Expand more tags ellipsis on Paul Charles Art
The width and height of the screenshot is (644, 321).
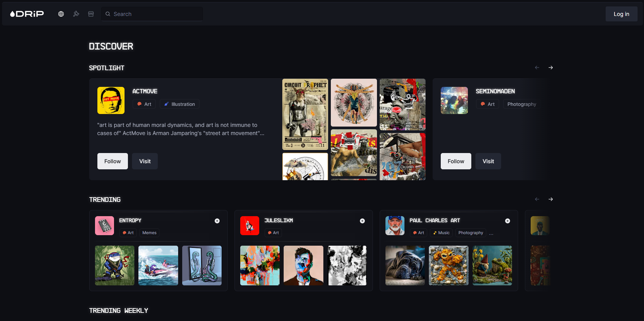pos(491,233)
